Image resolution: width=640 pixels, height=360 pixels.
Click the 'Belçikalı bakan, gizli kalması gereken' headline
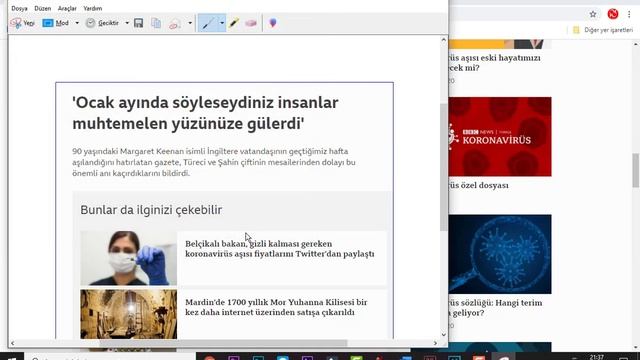click(280, 249)
